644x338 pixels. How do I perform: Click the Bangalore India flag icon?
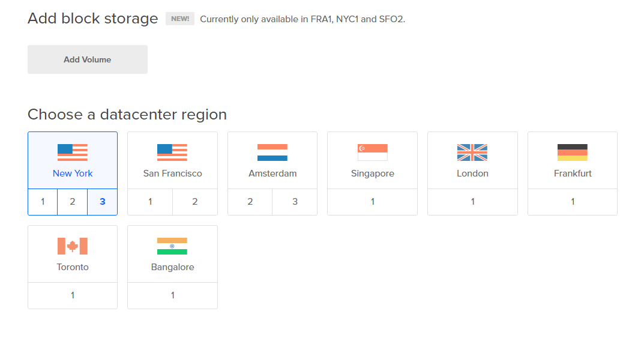(172, 246)
